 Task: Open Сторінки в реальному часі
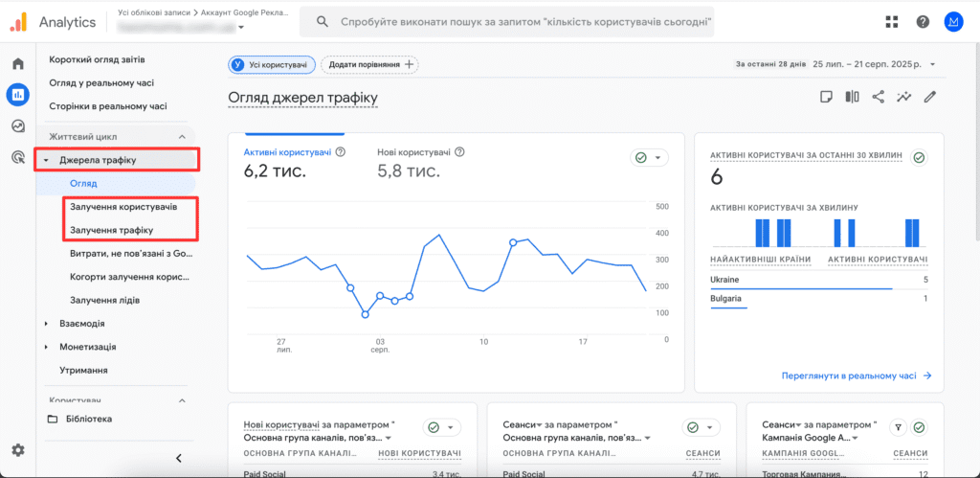108,106
